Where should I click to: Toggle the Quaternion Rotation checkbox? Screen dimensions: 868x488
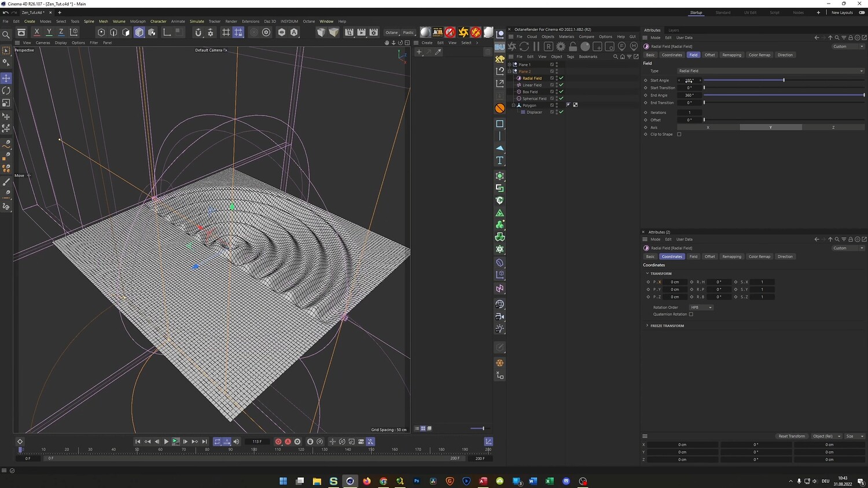pyautogui.click(x=691, y=315)
